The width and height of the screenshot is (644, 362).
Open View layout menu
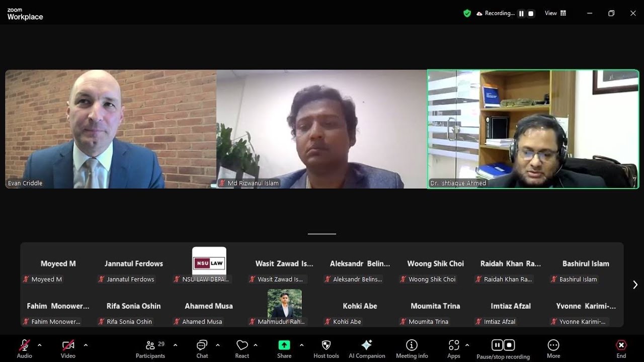click(x=555, y=14)
